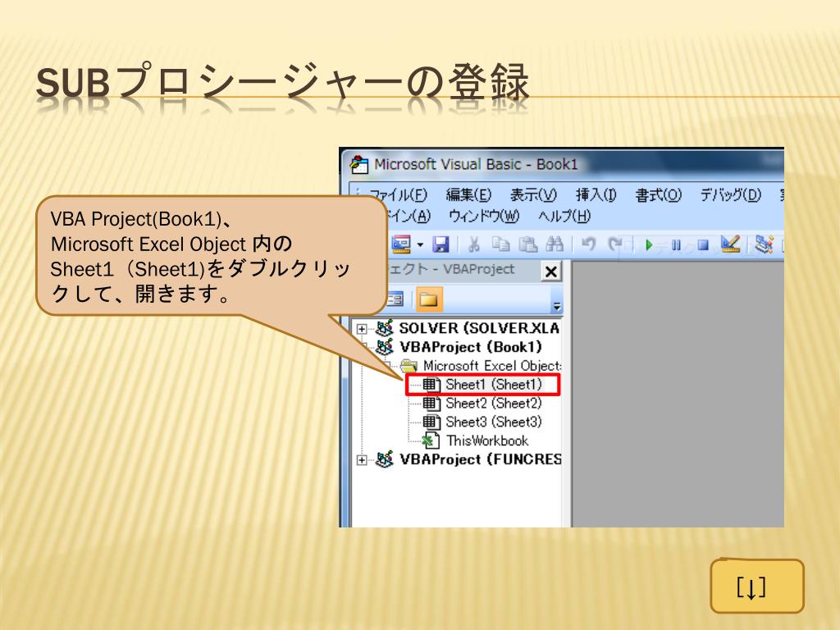Expand the VBAProject (FUNCRES) node
The image size is (840, 630).
[362, 460]
